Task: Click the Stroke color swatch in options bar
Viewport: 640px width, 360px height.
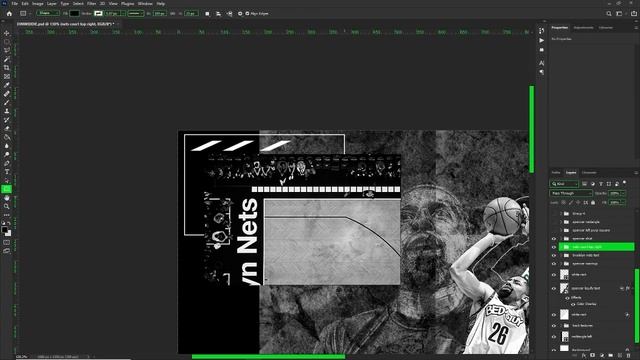Action: click(98, 13)
